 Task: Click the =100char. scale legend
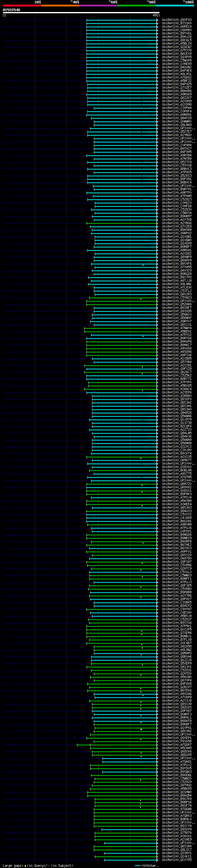point(147,866)
